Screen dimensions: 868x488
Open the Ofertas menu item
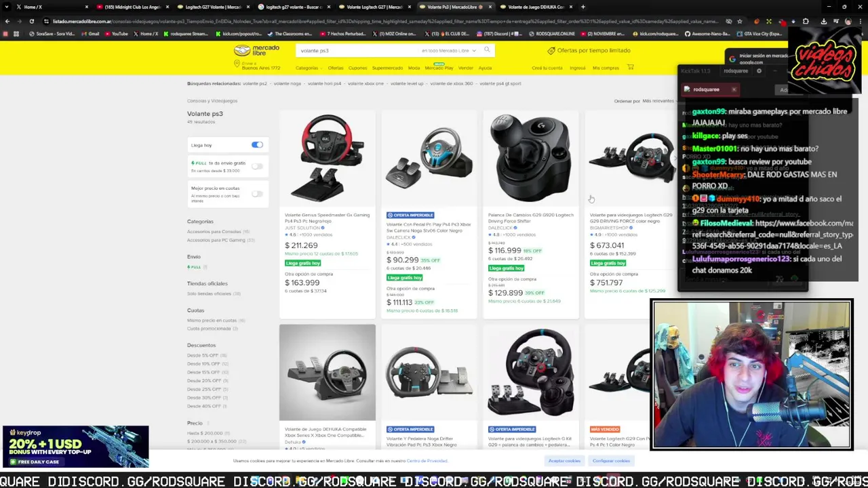click(x=336, y=68)
